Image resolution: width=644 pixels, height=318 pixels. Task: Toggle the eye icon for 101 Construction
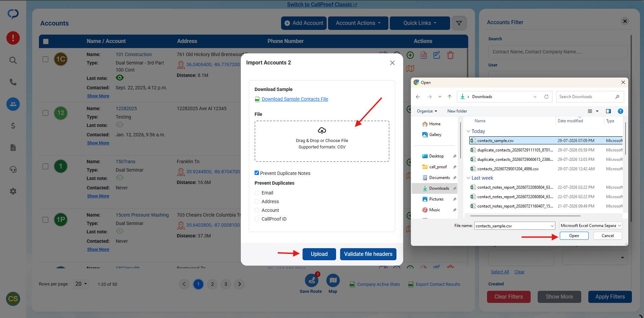120,78
